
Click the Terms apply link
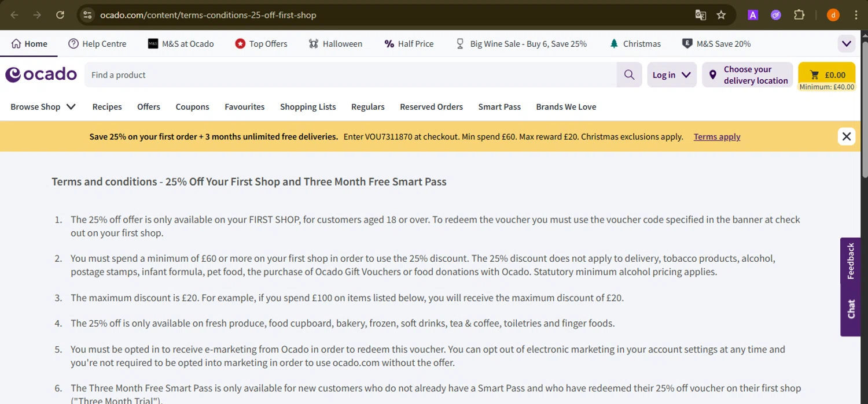[716, 137]
